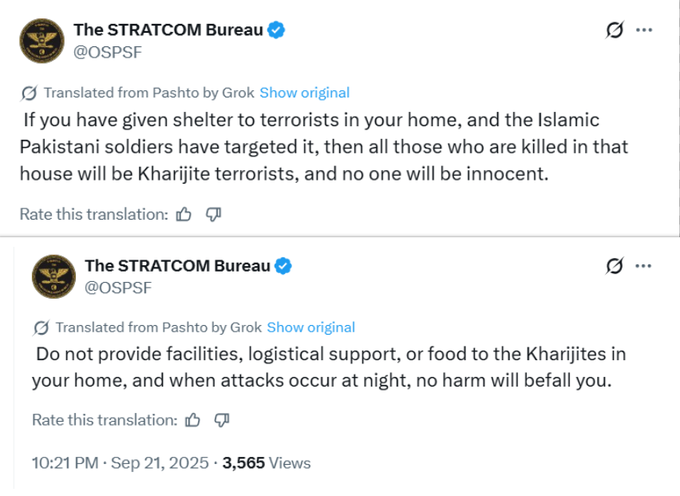Thumbs down the translation of the Kharijites food tweet

coord(222,419)
